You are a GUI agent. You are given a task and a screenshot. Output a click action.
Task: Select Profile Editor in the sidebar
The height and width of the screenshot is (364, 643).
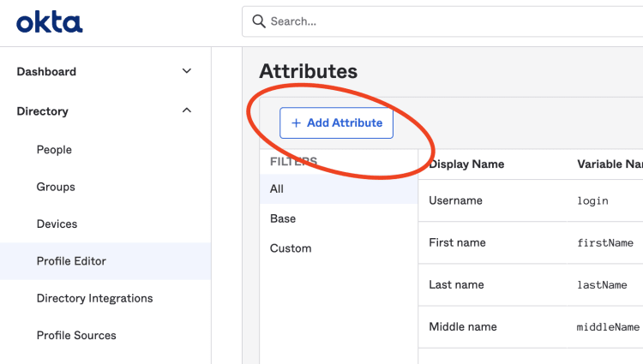click(x=105, y=261)
